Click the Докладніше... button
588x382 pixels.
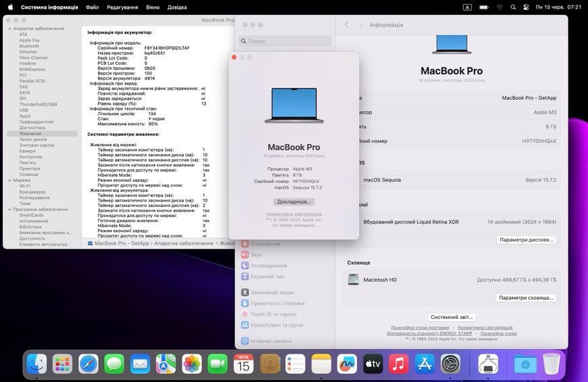pos(294,201)
